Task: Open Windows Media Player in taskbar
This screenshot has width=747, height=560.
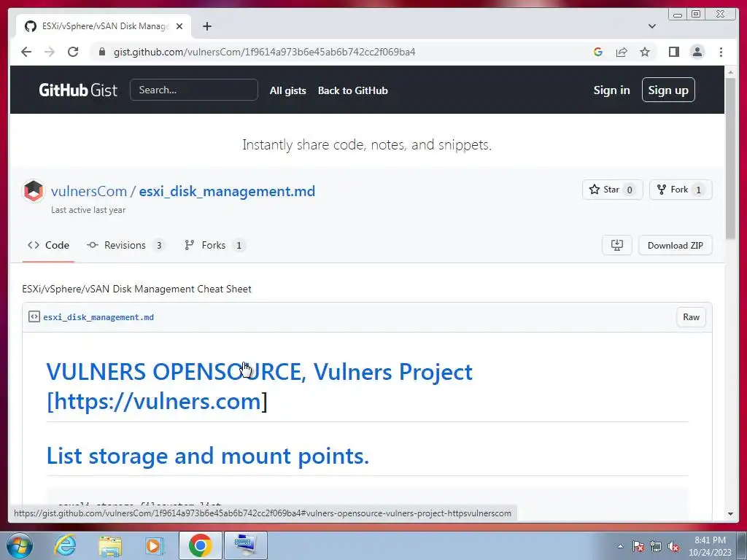Action: click(155, 545)
